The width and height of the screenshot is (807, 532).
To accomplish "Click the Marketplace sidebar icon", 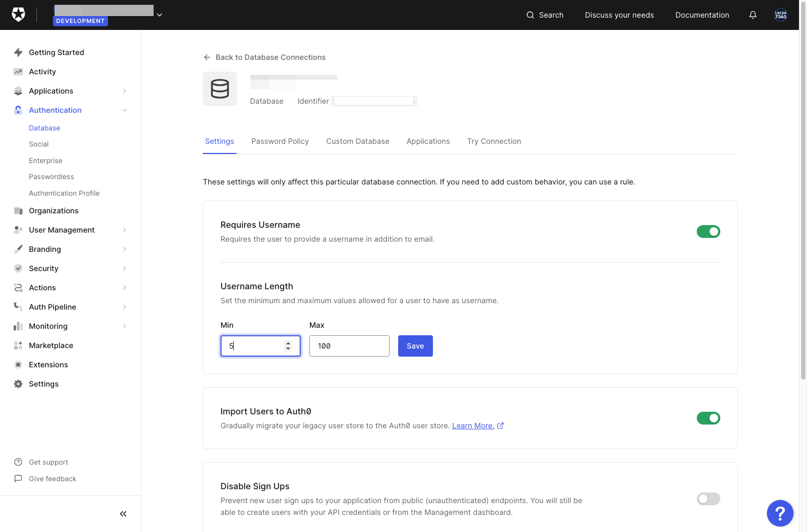I will pos(18,345).
